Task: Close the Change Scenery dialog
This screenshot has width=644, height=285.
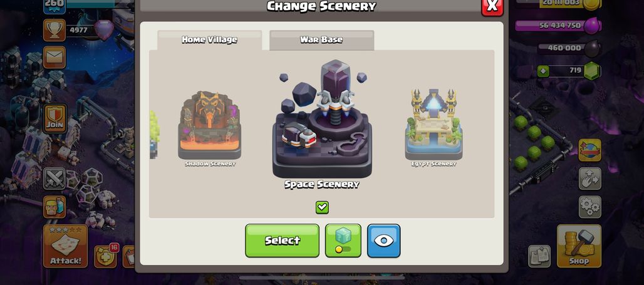Action: [x=492, y=6]
